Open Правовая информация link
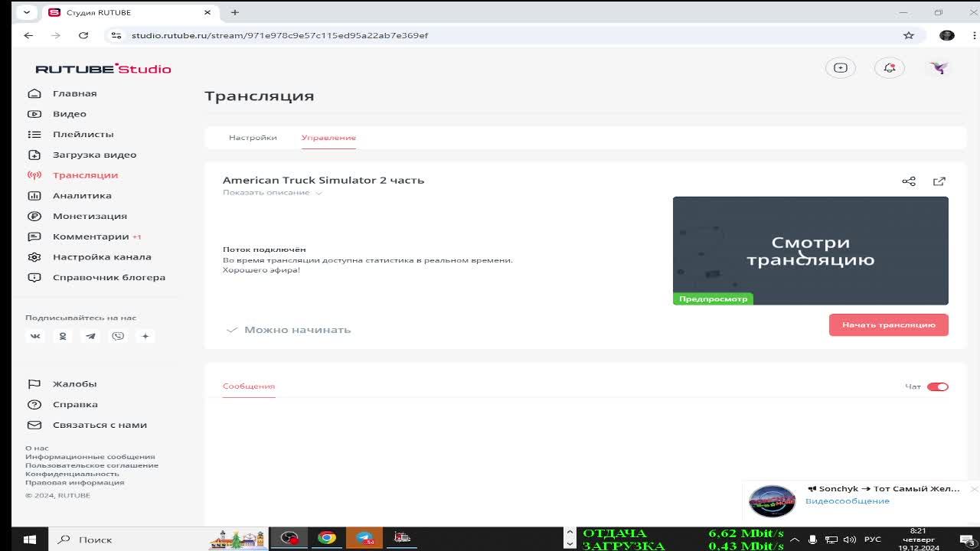 click(75, 482)
